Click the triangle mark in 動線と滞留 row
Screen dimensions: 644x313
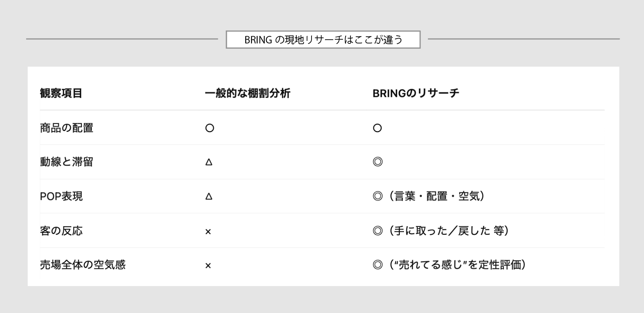(209, 162)
